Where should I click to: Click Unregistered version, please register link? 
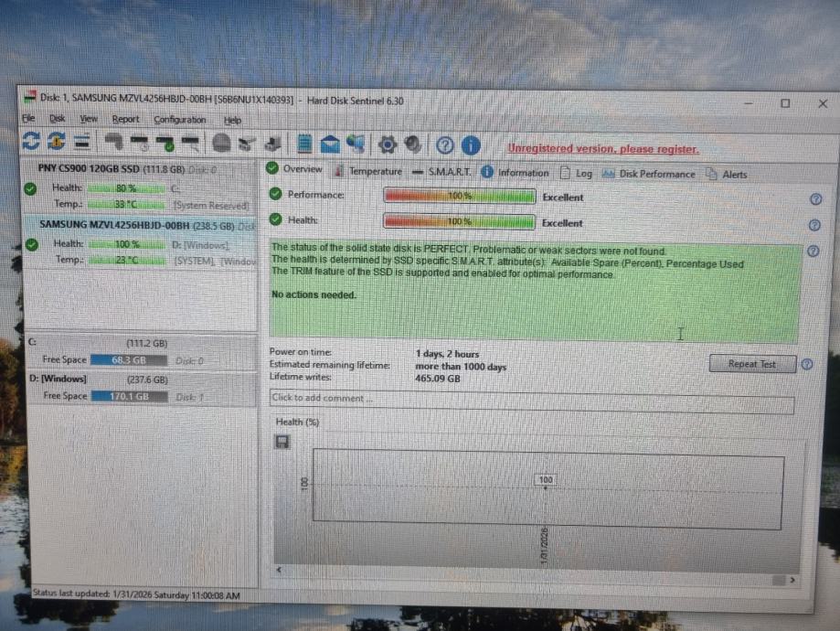(603, 149)
